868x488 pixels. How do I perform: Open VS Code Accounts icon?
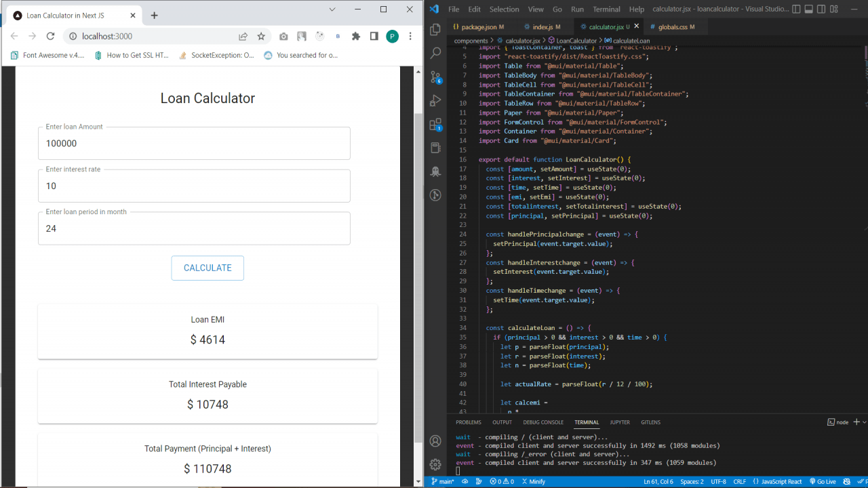pyautogui.click(x=435, y=441)
